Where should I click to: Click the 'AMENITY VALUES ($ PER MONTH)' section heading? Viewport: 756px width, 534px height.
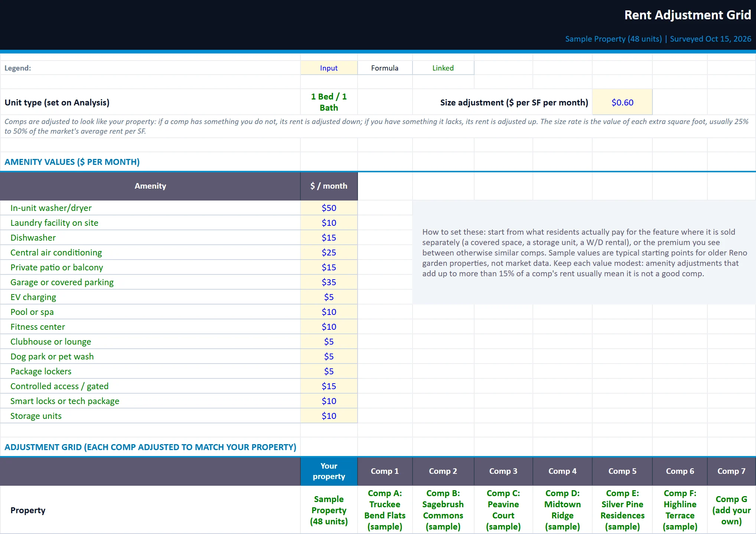tap(72, 162)
